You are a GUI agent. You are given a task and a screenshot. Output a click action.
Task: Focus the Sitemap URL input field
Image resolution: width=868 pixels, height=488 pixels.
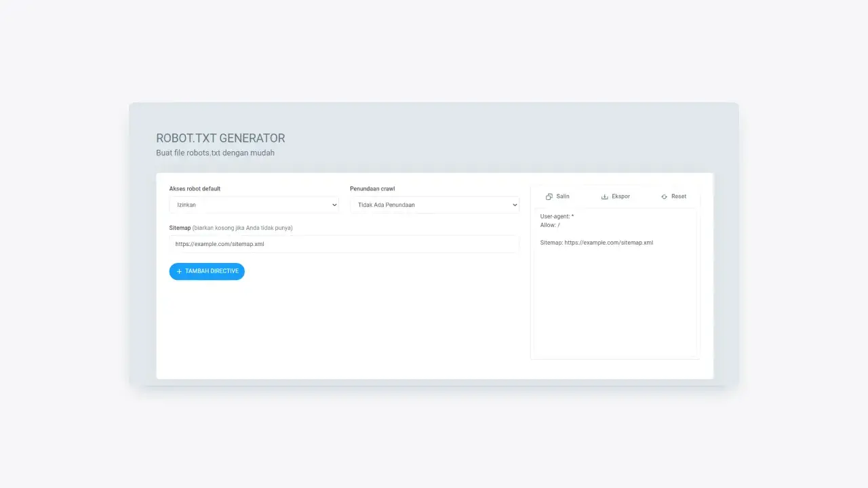[344, 244]
